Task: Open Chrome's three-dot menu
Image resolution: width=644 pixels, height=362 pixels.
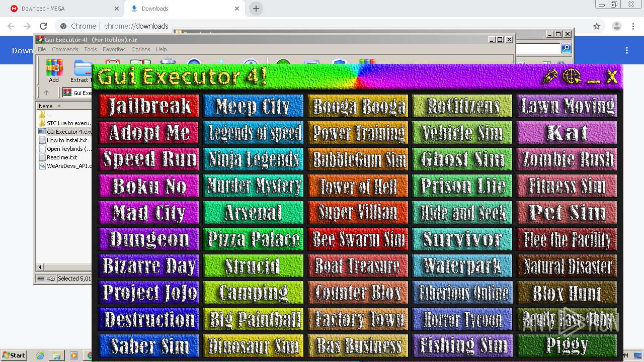Action: point(633,26)
